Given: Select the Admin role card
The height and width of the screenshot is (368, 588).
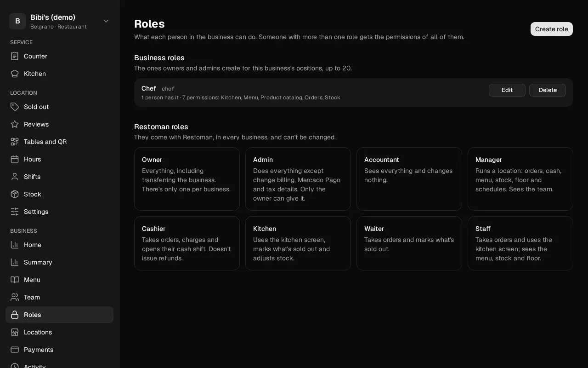Looking at the screenshot, I should tap(298, 179).
